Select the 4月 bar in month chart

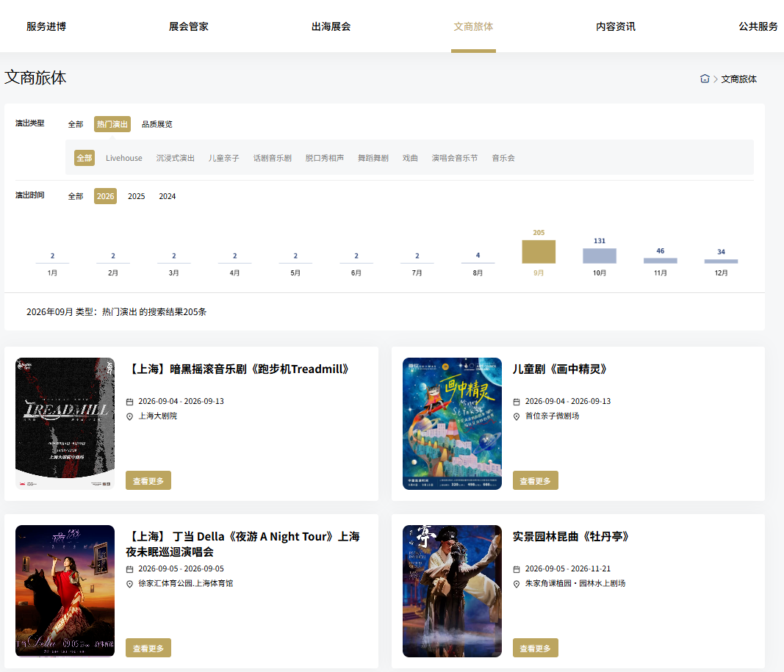(x=235, y=264)
